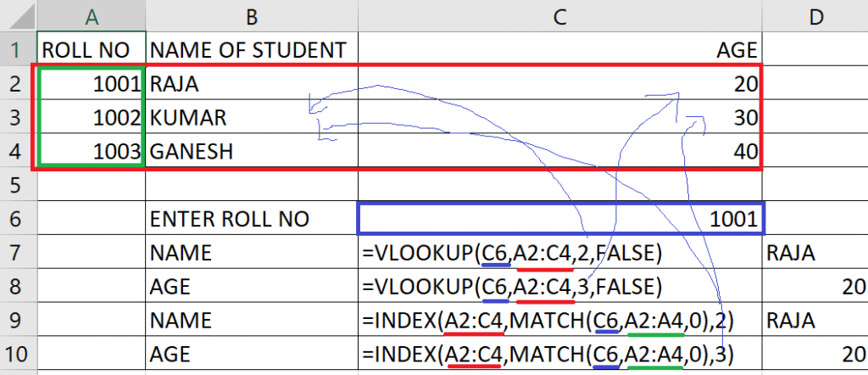The height and width of the screenshot is (375, 868).
Task: Click empty cell A5
Action: click(x=92, y=185)
